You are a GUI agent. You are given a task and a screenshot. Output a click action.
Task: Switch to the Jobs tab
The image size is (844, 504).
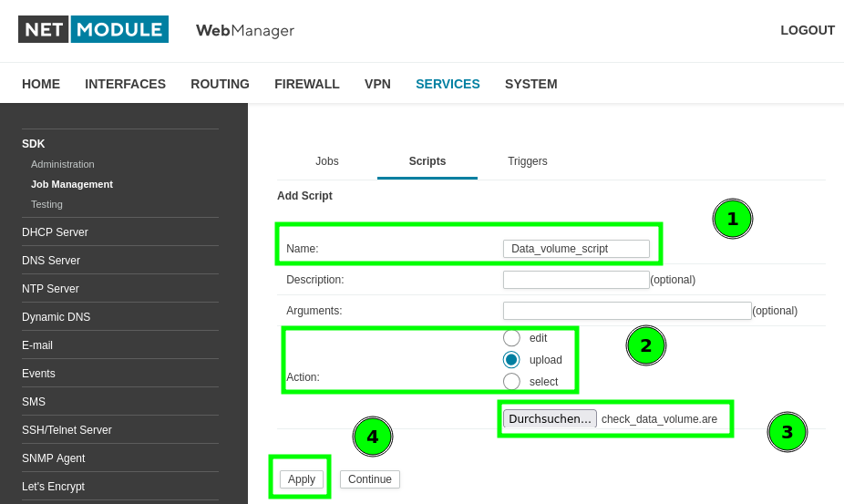[326, 161]
